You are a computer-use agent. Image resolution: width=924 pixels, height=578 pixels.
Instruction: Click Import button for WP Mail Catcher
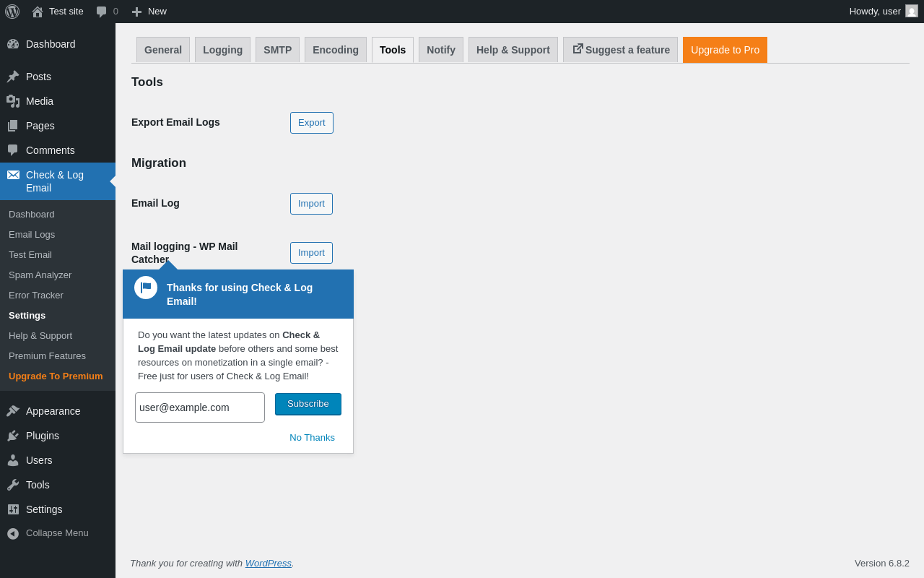tap(311, 253)
